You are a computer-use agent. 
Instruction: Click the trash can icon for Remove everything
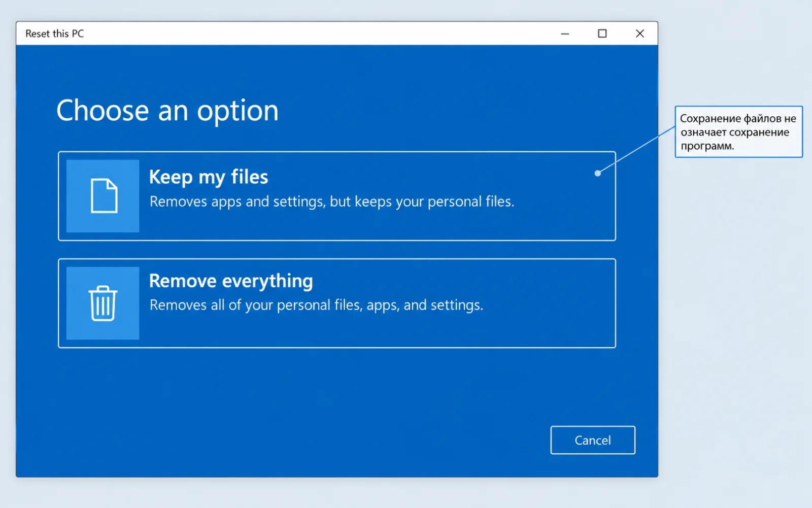pyautogui.click(x=103, y=303)
